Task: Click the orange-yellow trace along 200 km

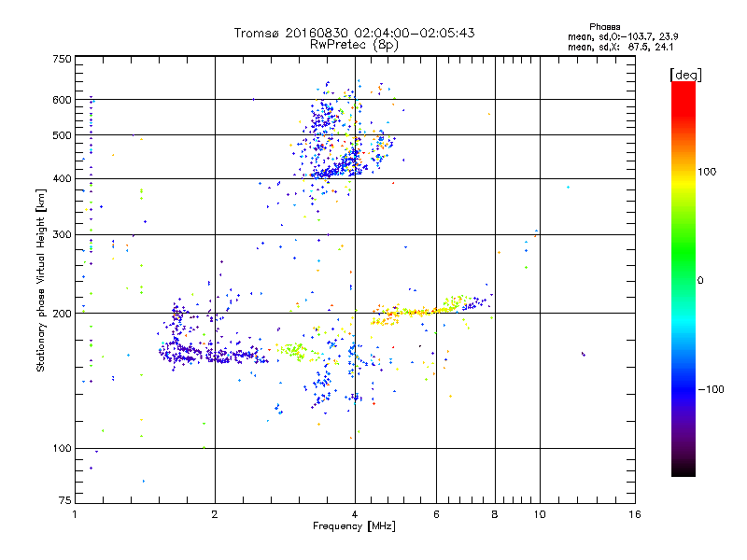Action: 415,312
